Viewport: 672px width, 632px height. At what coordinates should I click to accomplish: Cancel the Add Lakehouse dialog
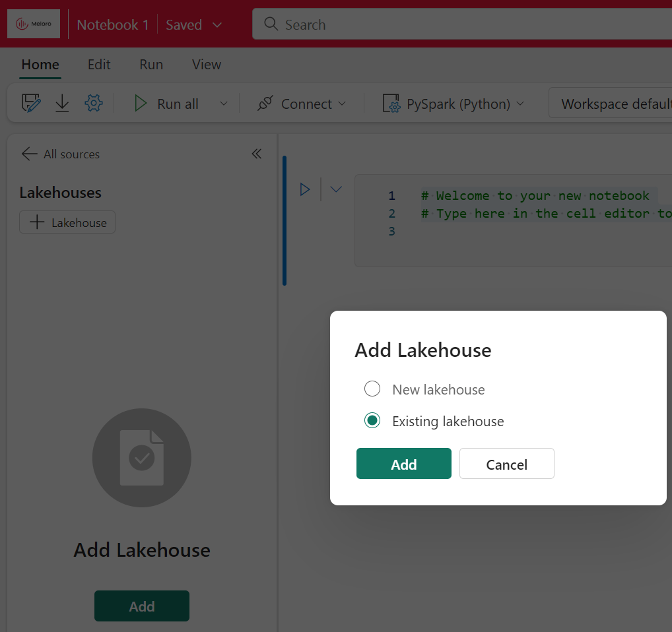(x=506, y=464)
